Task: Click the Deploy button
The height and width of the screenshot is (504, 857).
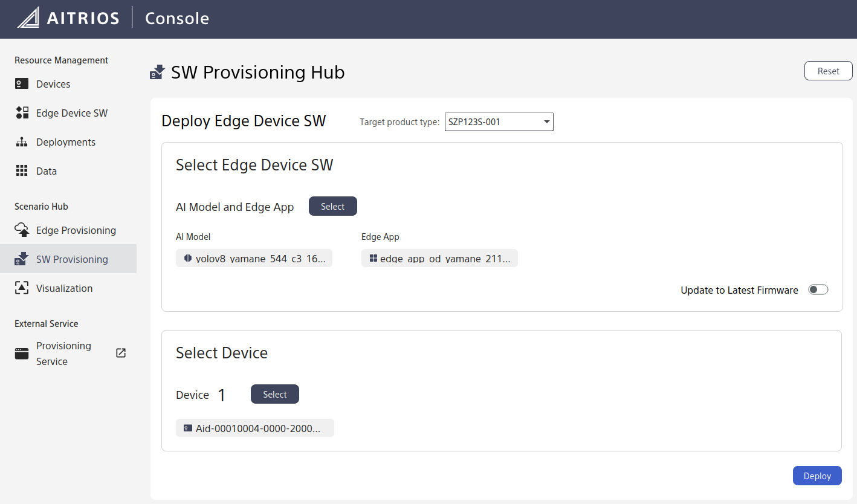Action: 817,476
